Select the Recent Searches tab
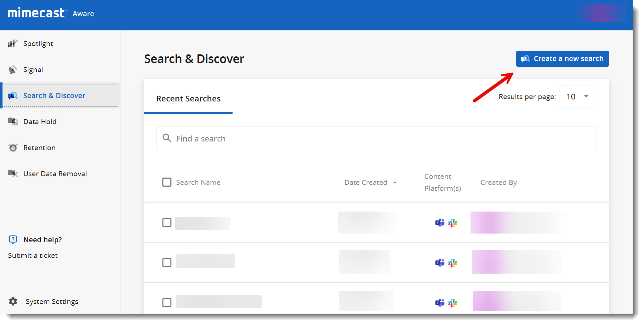 (x=188, y=99)
